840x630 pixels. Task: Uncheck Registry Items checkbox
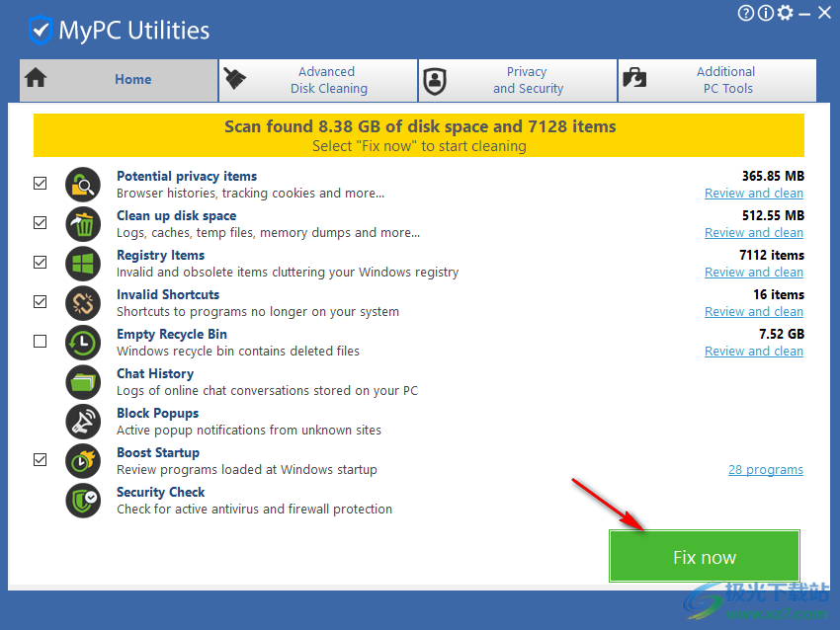click(41, 263)
